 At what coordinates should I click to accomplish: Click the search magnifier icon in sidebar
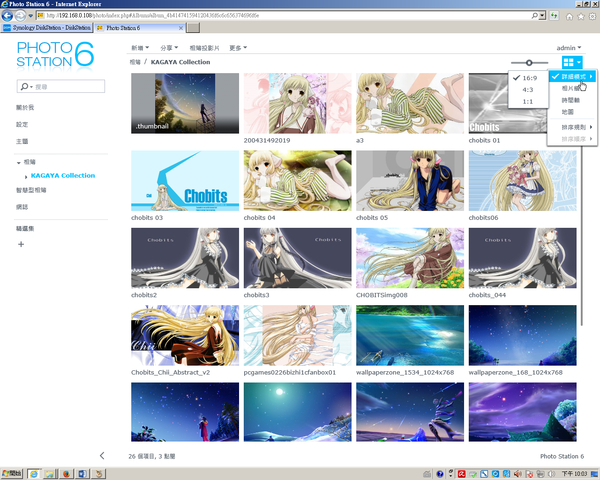pos(24,87)
